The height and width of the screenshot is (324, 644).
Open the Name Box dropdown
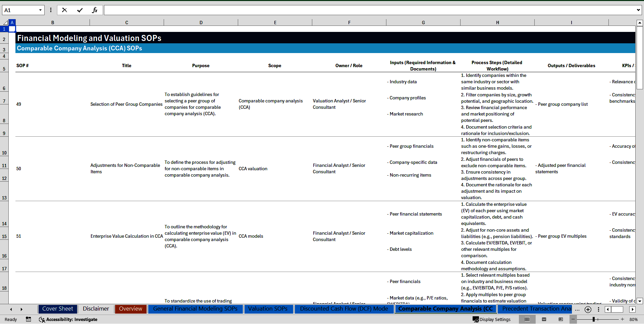(40, 10)
